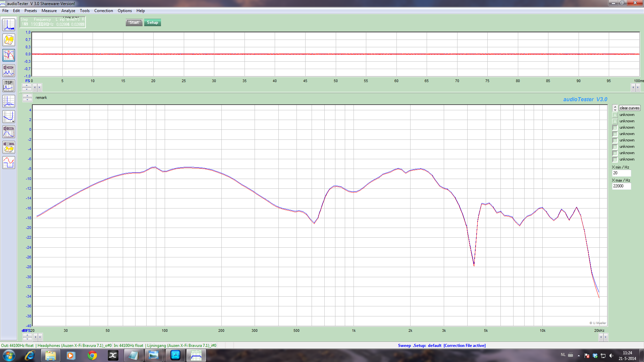Adjust curve list stepper beside clear curves
The image size is (644, 362).
(615, 108)
